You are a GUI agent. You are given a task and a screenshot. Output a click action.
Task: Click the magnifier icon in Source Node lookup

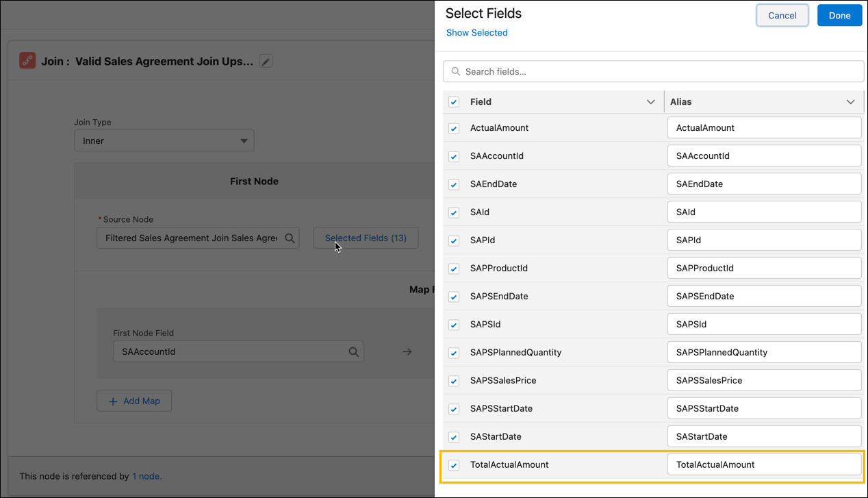pos(289,238)
